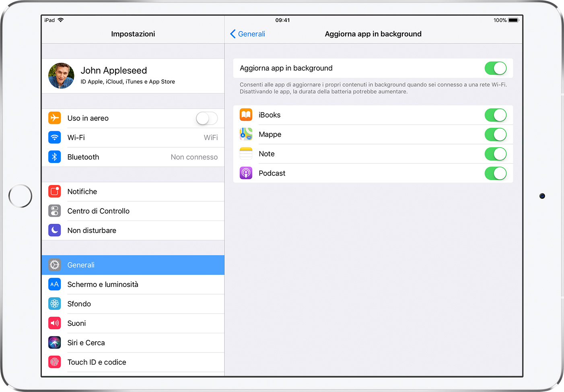Tap the Generali gear icon
The height and width of the screenshot is (392, 564).
pyautogui.click(x=55, y=265)
